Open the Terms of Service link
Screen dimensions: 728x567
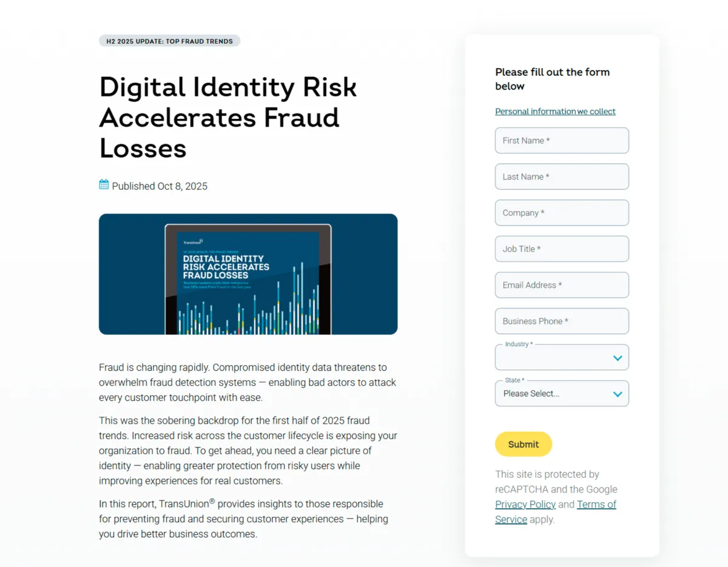point(596,504)
